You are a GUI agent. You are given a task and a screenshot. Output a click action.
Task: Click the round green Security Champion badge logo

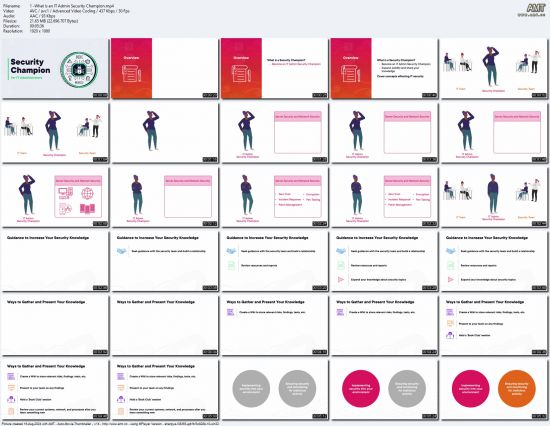pyautogui.click(x=79, y=69)
